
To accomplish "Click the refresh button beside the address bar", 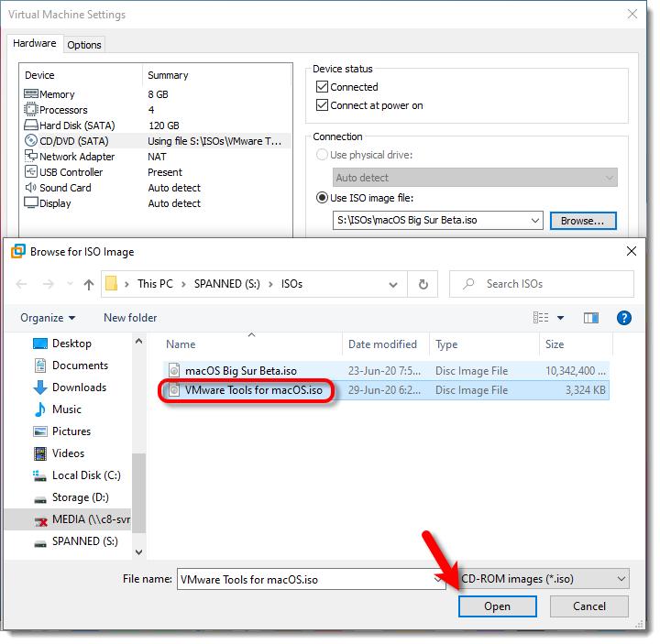I will (x=423, y=284).
